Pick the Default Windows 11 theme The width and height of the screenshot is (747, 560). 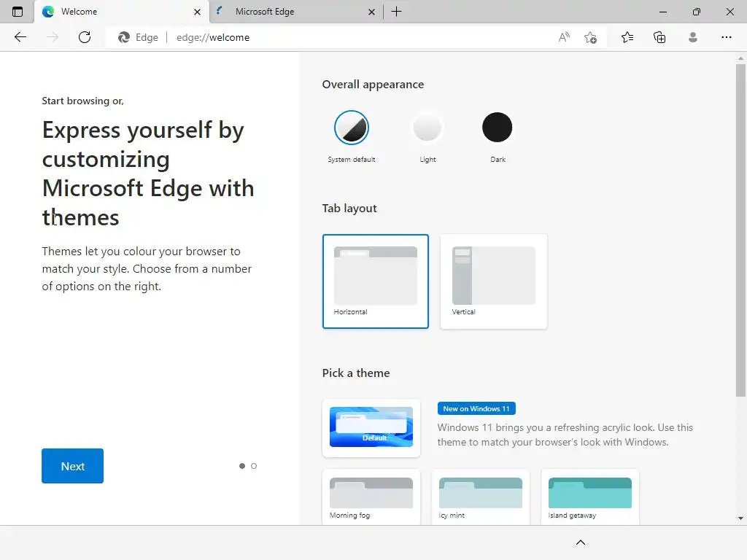point(371,427)
